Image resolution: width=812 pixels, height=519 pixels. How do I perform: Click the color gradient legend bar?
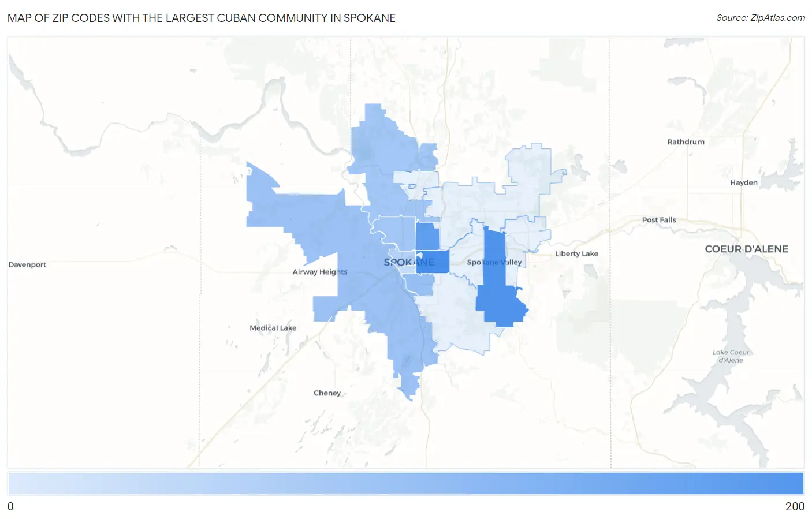[x=405, y=484]
